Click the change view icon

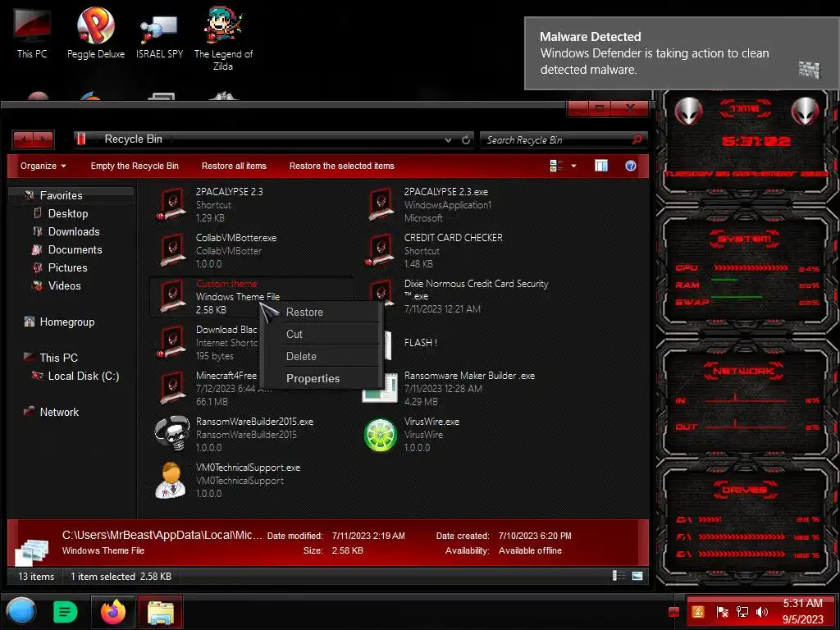click(x=556, y=166)
